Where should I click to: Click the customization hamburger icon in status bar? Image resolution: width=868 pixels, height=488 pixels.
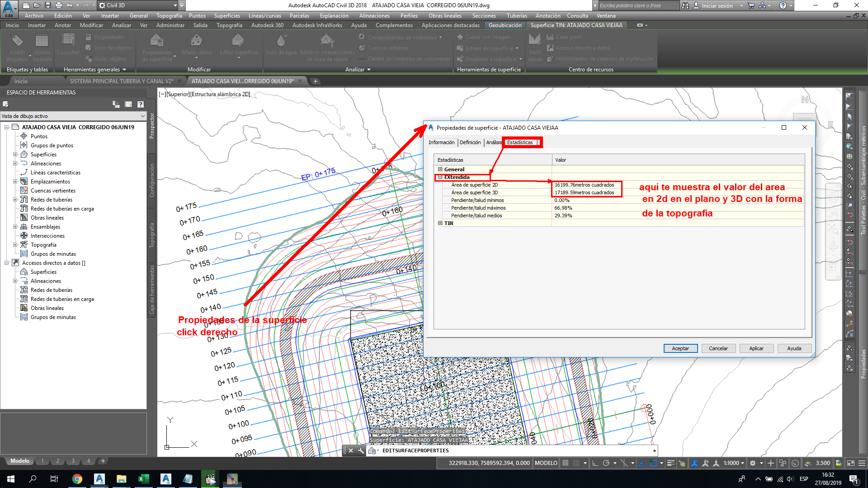click(x=862, y=463)
